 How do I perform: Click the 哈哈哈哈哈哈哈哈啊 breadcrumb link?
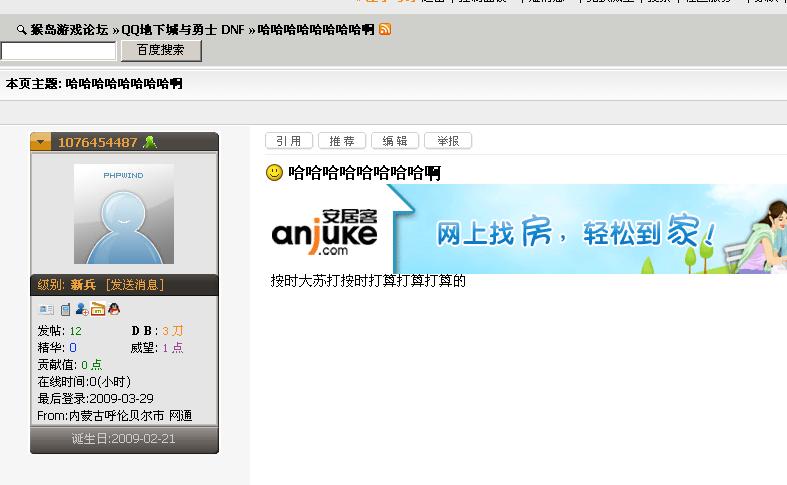316,30
